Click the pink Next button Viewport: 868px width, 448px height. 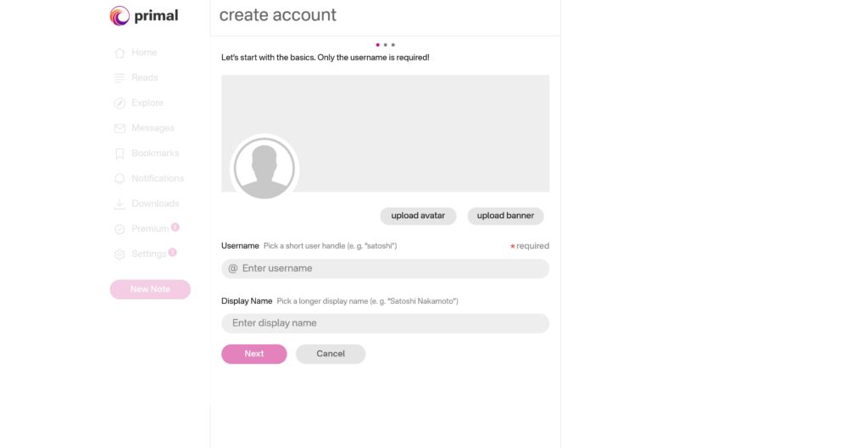click(254, 354)
